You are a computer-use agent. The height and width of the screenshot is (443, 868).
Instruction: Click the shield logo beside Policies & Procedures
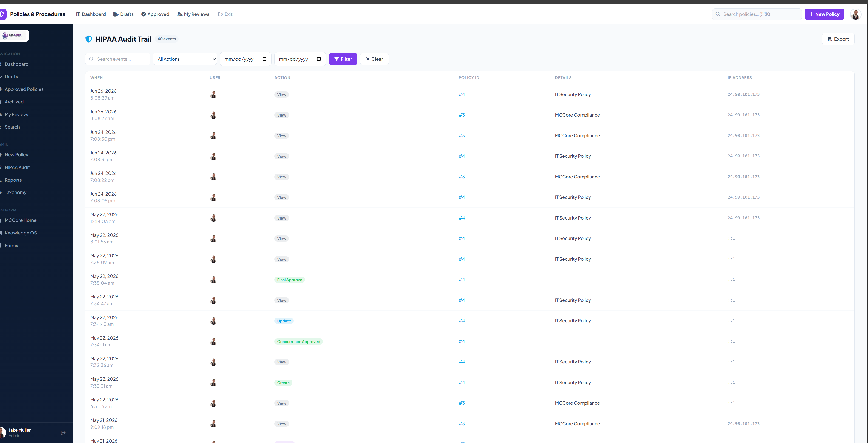3,14
